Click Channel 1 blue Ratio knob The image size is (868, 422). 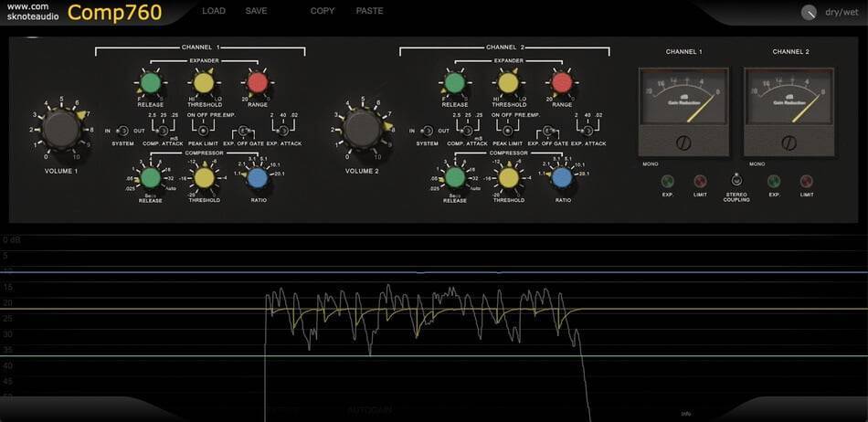point(258,177)
